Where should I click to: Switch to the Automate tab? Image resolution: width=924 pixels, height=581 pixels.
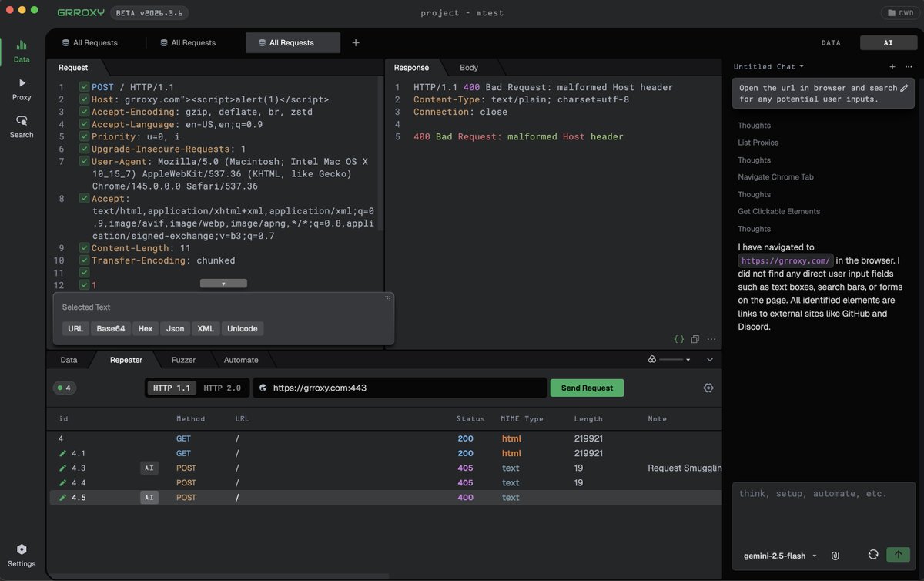coord(241,360)
